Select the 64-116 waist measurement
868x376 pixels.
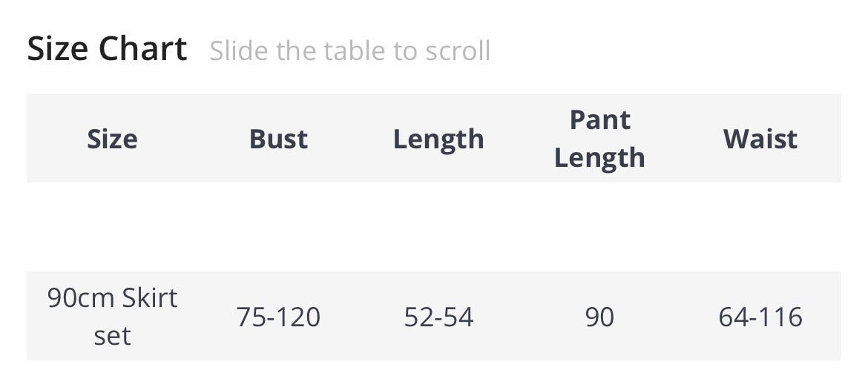pos(760,317)
